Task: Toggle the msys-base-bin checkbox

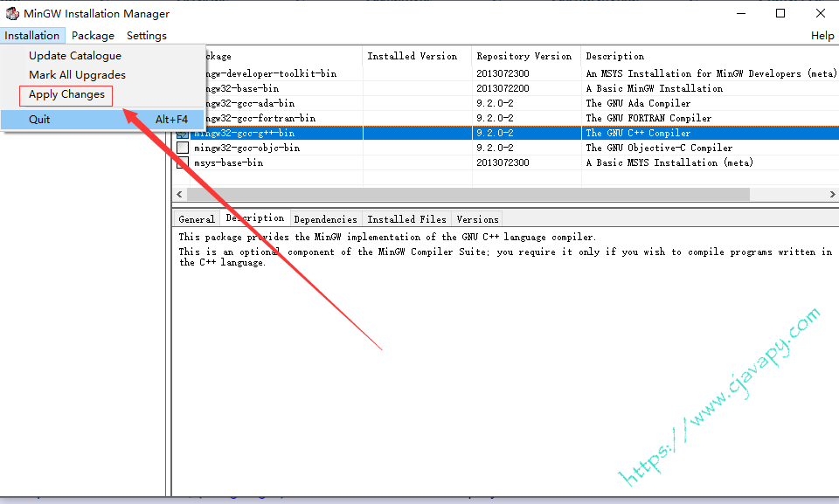Action: tap(183, 162)
